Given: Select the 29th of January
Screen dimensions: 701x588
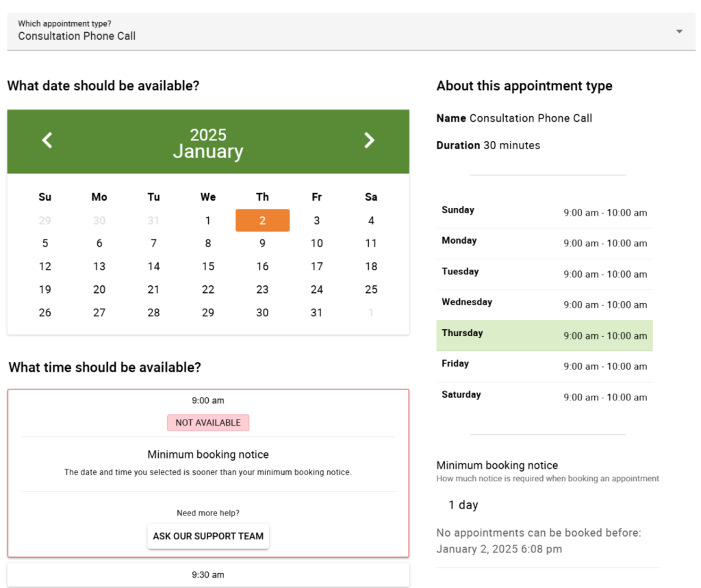Looking at the screenshot, I should coord(208,313).
